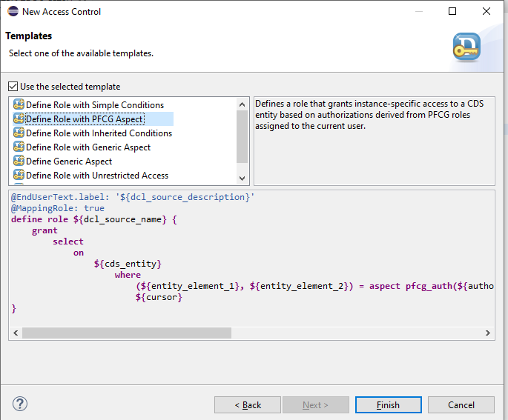This screenshot has width=508, height=420.
Task: Click the access control key wizard banner icon
Action: click(466, 47)
